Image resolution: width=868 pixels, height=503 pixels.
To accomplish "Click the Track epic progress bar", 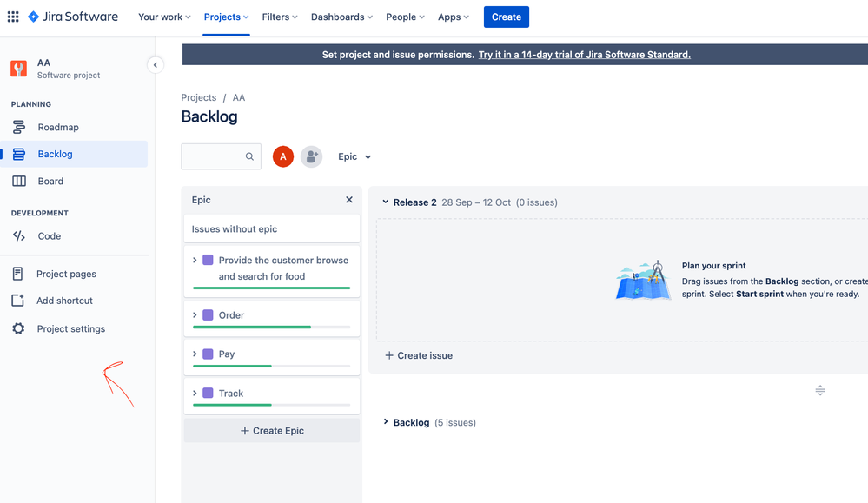I will (x=272, y=405).
